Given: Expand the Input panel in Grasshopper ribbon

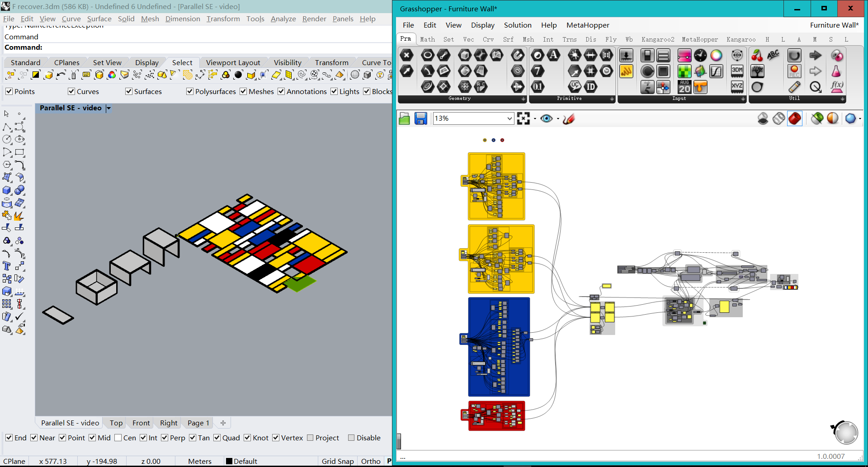Looking at the screenshot, I should click(743, 99).
